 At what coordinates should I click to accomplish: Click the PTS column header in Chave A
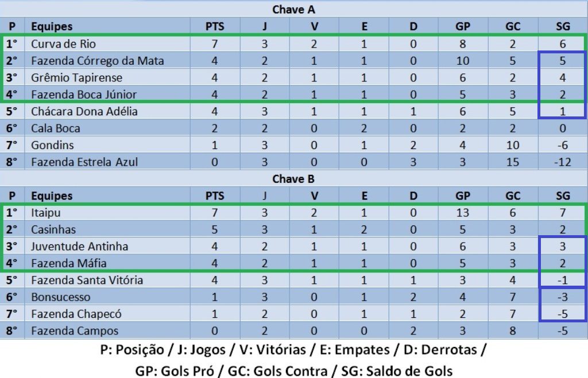tap(215, 26)
